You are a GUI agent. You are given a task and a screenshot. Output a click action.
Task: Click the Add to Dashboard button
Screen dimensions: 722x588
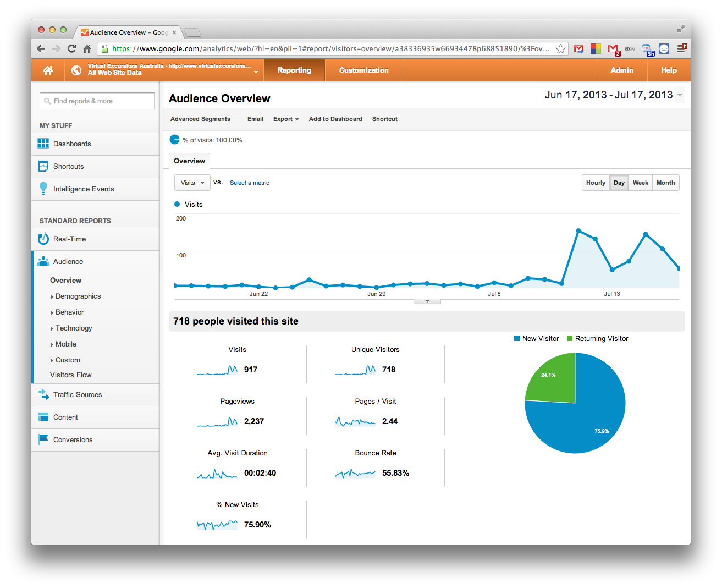(335, 119)
